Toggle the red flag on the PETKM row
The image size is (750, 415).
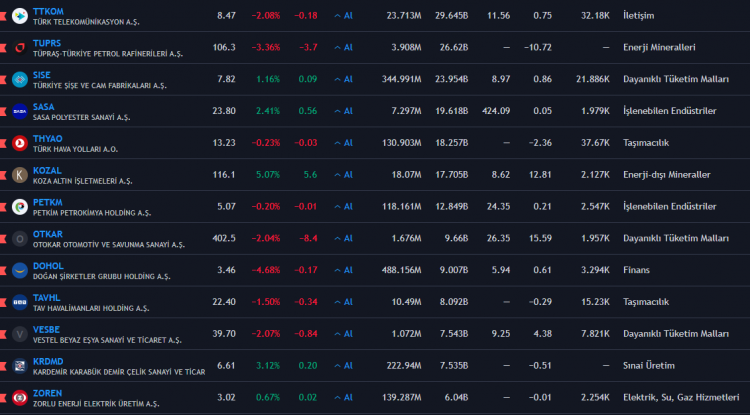[3, 207]
